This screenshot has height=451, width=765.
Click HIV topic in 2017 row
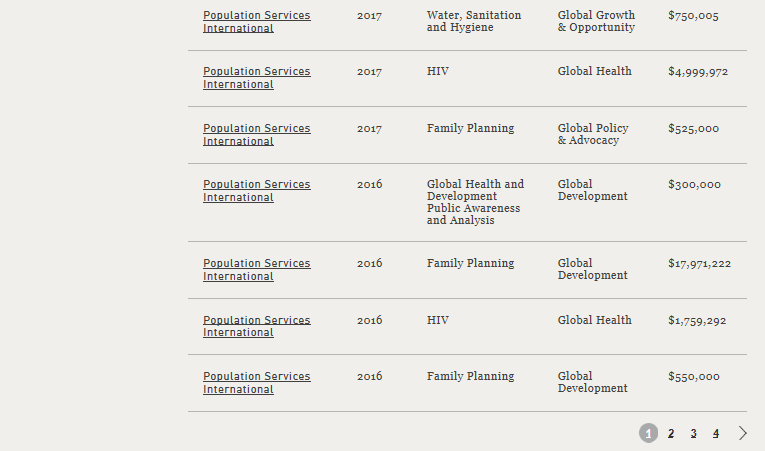pos(438,71)
